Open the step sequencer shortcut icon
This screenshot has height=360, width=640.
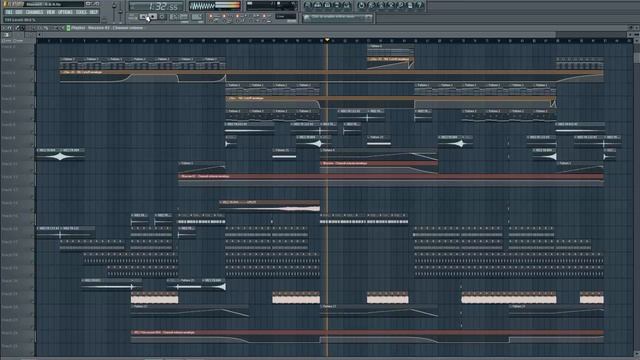pyautogui.click(x=318, y=5)
